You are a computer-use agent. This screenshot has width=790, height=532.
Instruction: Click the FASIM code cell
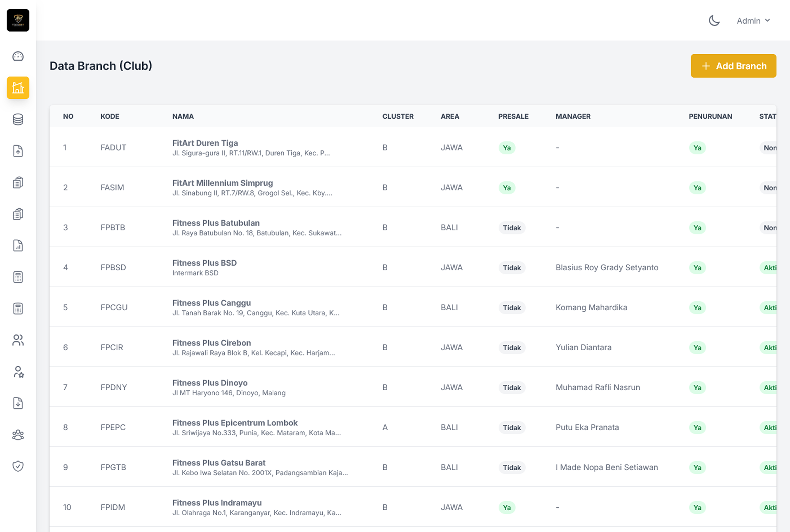click(x=112, y=188)
